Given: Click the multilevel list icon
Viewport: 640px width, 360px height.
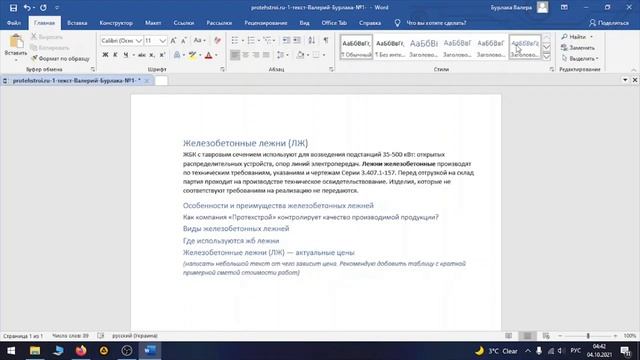Looking at the screenshot, I should point(267,40).
